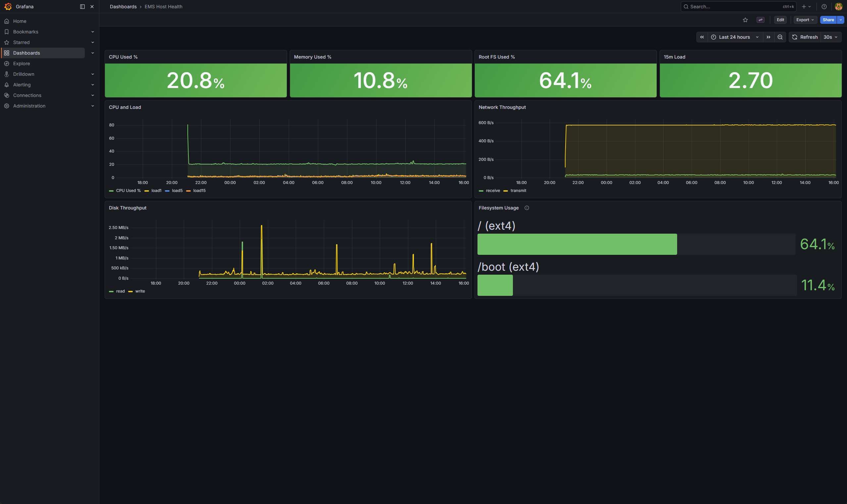Open the Export dropdown
The height and width of the screenshot is (504, 847).
(x=805, y=20)
